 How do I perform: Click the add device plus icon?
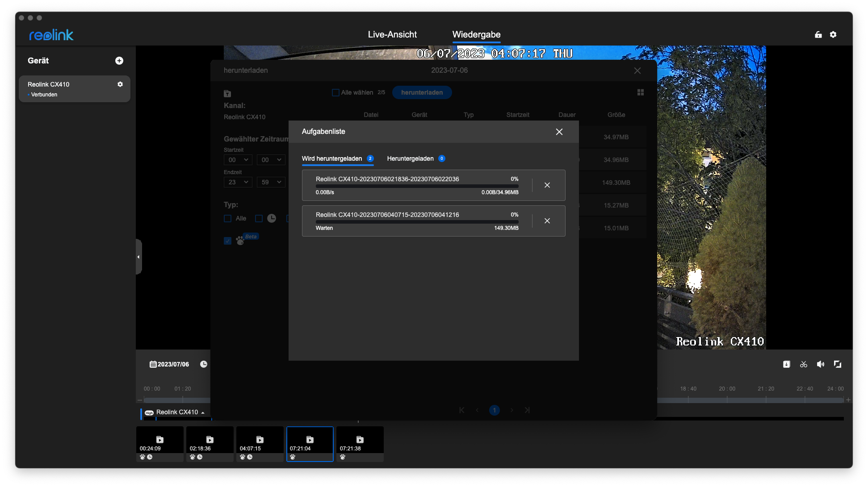coord(119,61)
